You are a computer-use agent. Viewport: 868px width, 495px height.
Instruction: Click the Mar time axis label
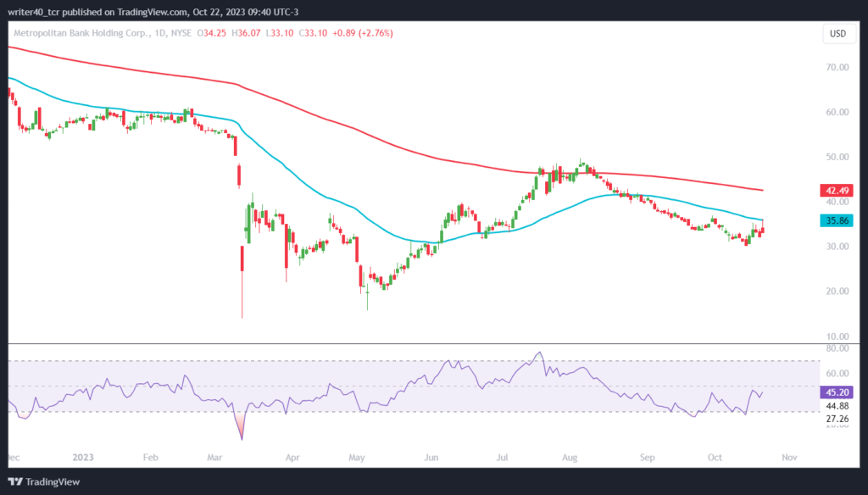click(214, 458)
